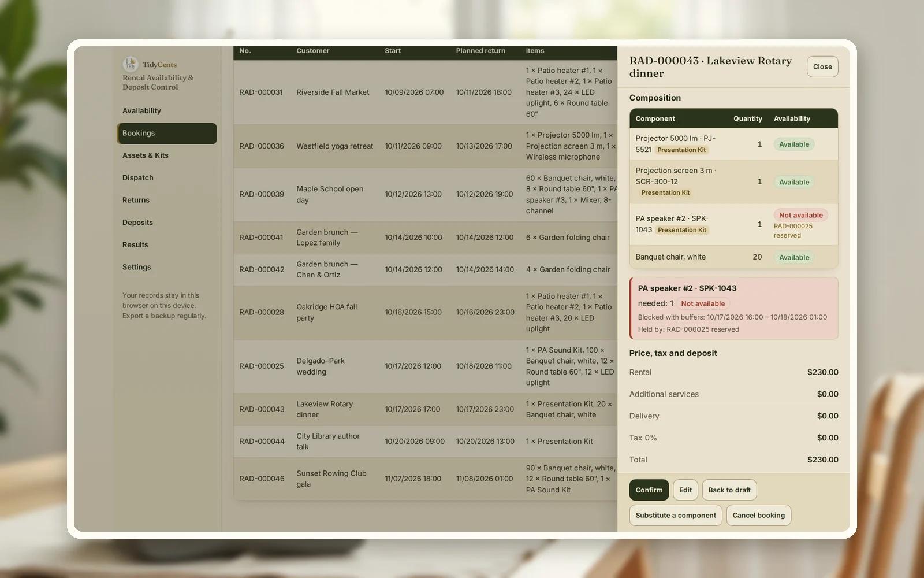Select RAD-000043 in the bookings table
The width and height of the screenshot is (924, 578).
pyautogui.click(x=425, y=410)
